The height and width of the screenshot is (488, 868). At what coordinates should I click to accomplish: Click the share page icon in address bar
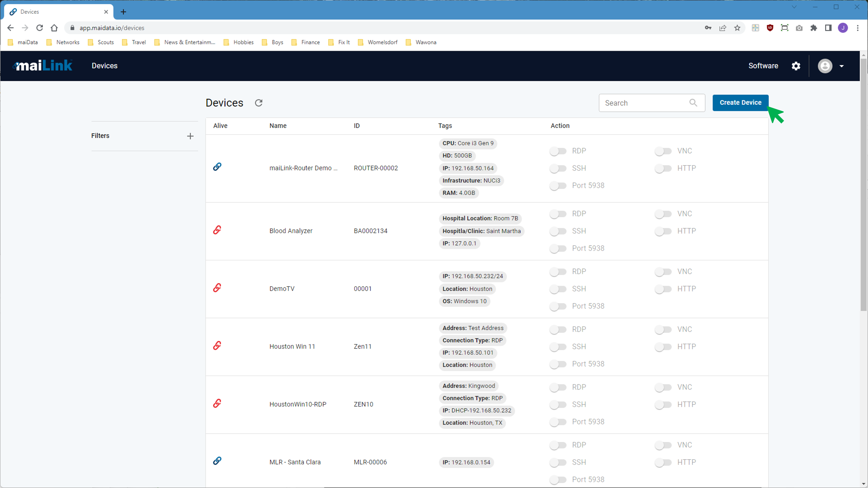click(x=722, y=28)
